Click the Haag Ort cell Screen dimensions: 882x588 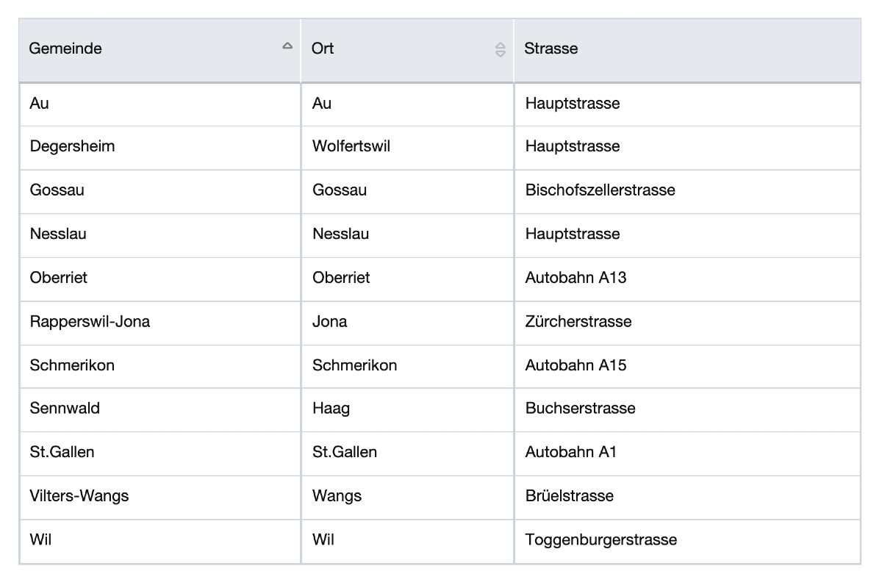[331, 408]
